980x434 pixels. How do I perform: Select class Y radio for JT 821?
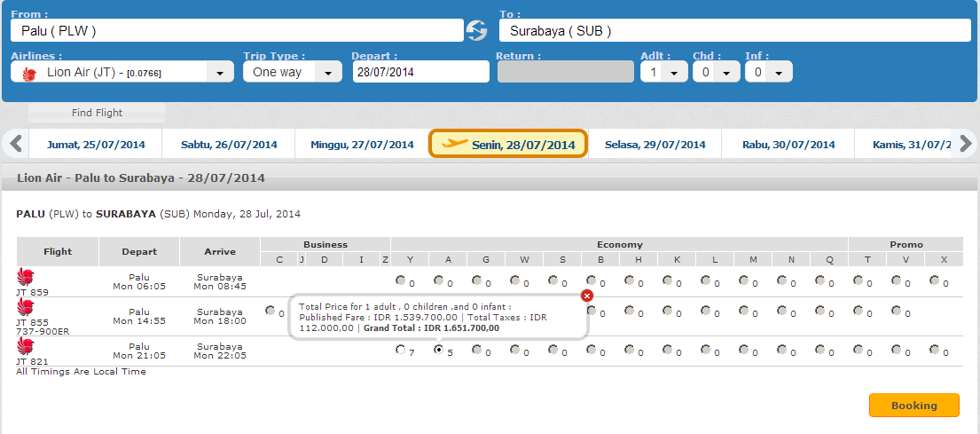click(x=400, y=351)
